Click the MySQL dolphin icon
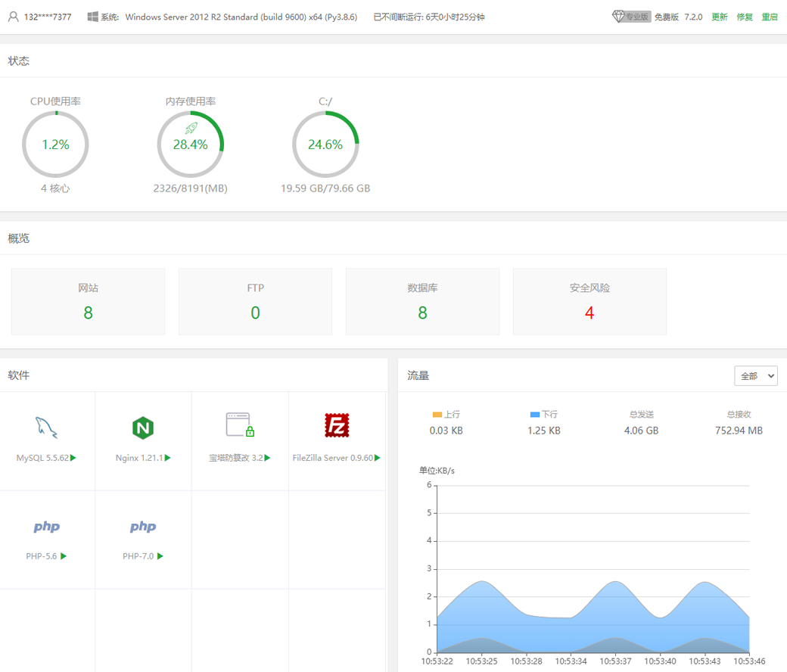 [47, 428]
